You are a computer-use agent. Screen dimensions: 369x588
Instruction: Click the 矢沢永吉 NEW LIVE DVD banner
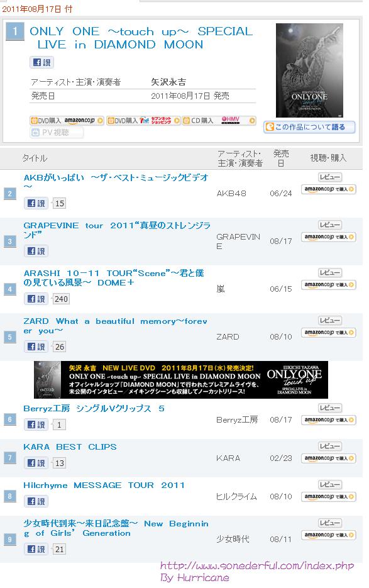[181, 380]
